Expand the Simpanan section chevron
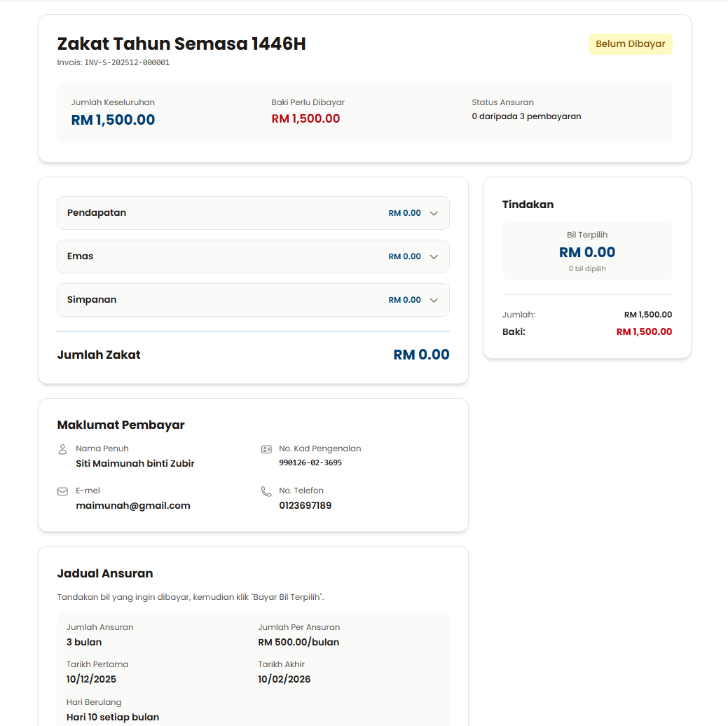The image size is (728, 726). (x=434, y=300)
